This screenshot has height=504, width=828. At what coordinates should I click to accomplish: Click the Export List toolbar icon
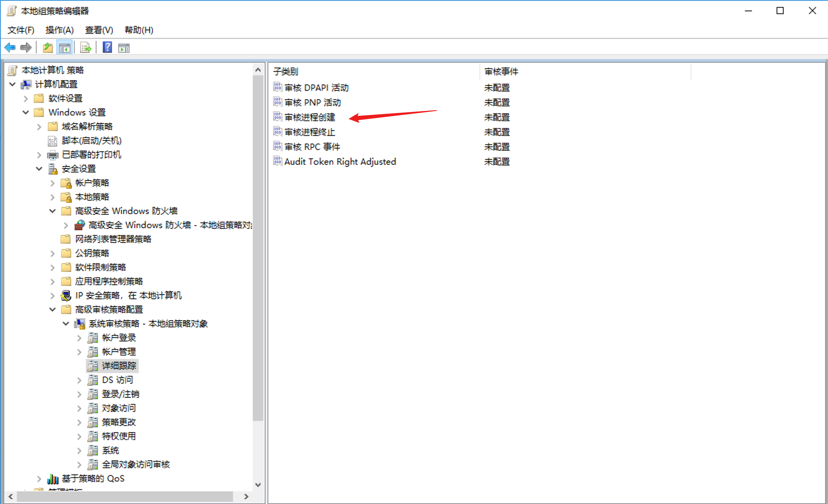click(86, 48)
